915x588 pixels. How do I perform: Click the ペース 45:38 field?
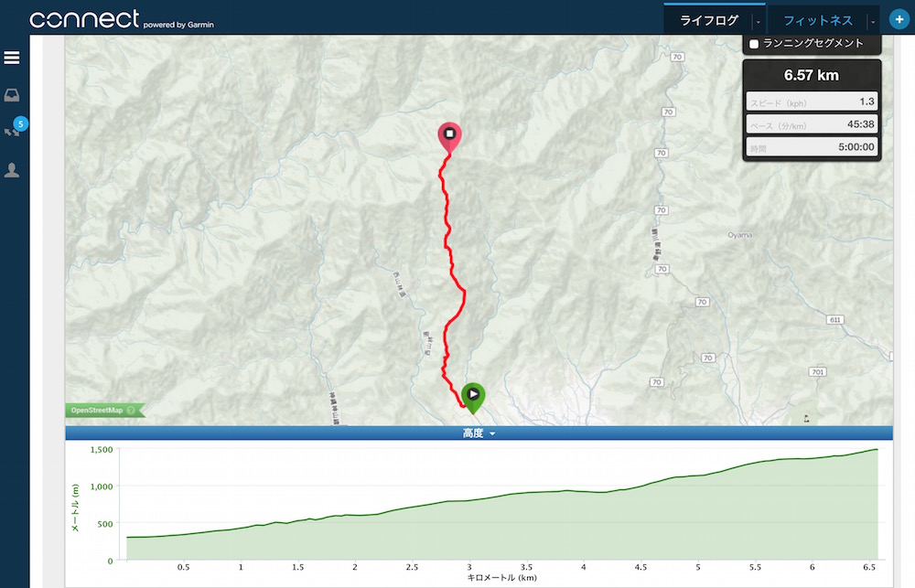(x=812, y=124)
